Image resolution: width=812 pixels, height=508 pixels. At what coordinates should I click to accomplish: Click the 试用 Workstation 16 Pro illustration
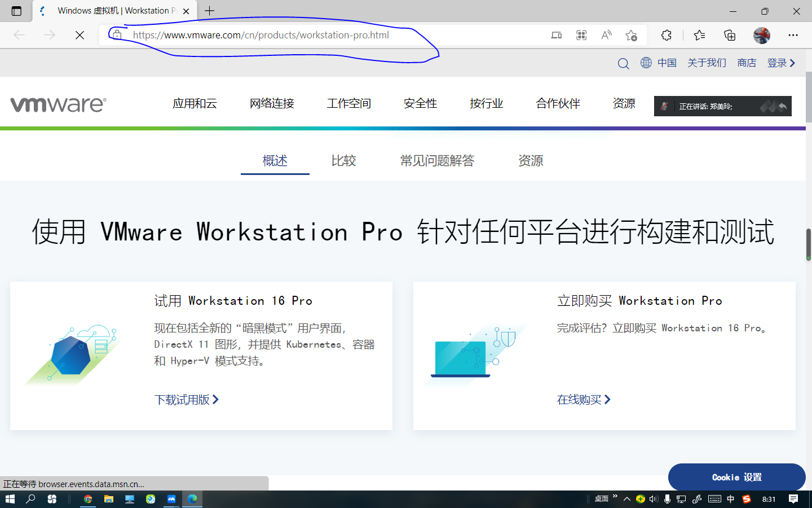coord(72,354)
